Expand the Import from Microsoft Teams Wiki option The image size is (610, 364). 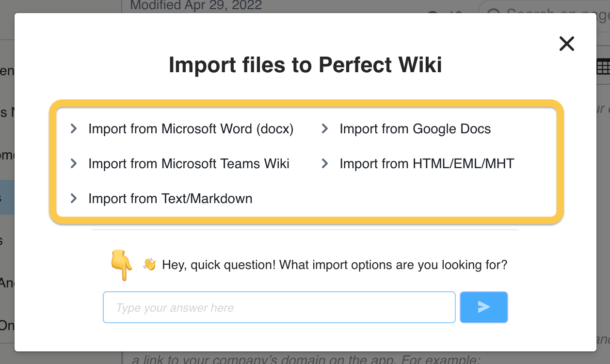[x=188, y=163]
